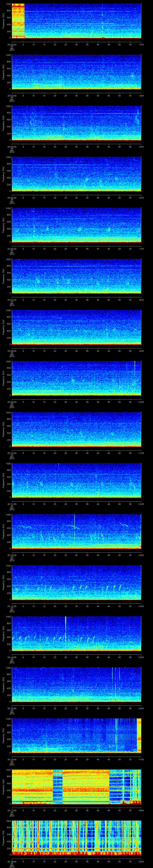Select the spectrogram panel starting at 20:08:00
153x868 pixels.
coord(77,327)
